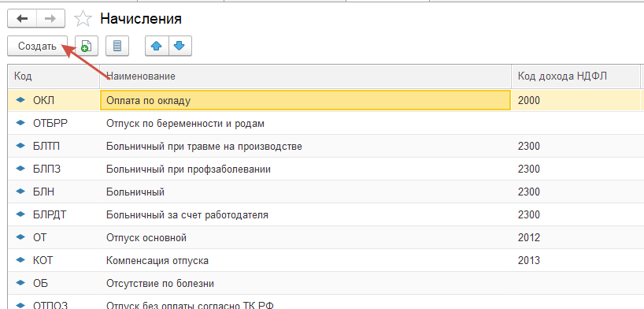644x309 pixels.
Task: Click the row marker icon next to ОТБРР
Action: 20,123
